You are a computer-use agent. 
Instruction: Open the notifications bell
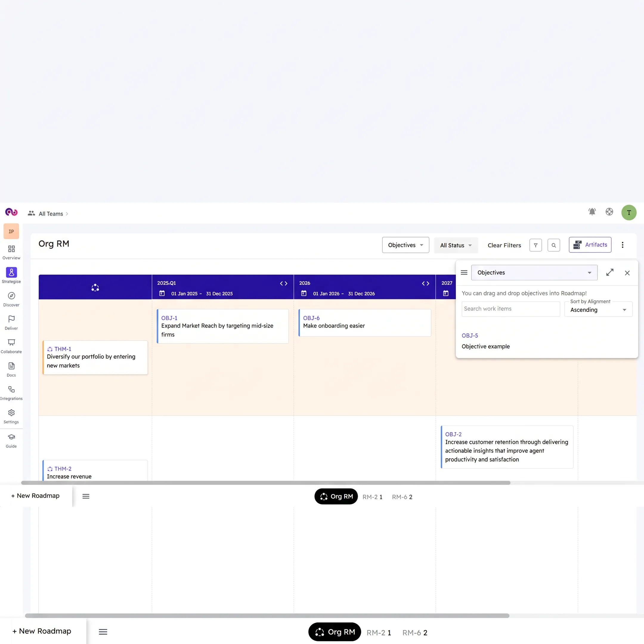tap(592, 212)
